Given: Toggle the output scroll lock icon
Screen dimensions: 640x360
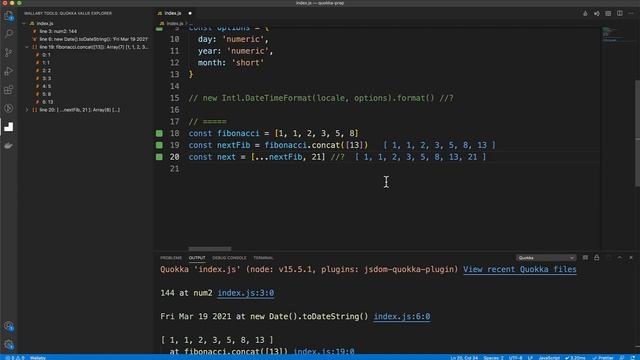Looking at the screenshot, I should (x=596, y=258).
